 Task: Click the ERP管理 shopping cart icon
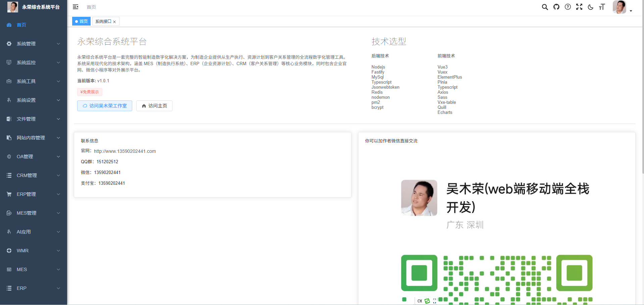point(9,194)
